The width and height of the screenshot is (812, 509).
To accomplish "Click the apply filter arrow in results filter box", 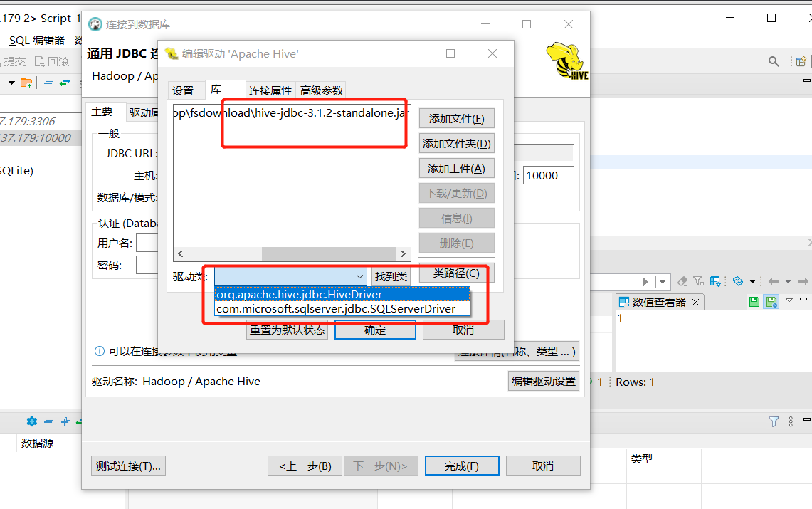I will [x=645, y=282].
